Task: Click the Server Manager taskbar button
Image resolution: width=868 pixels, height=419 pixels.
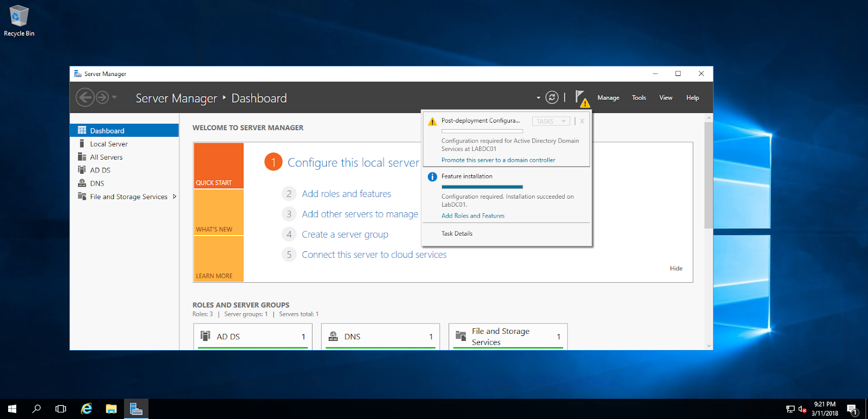Action: click(x=136, y=409)
